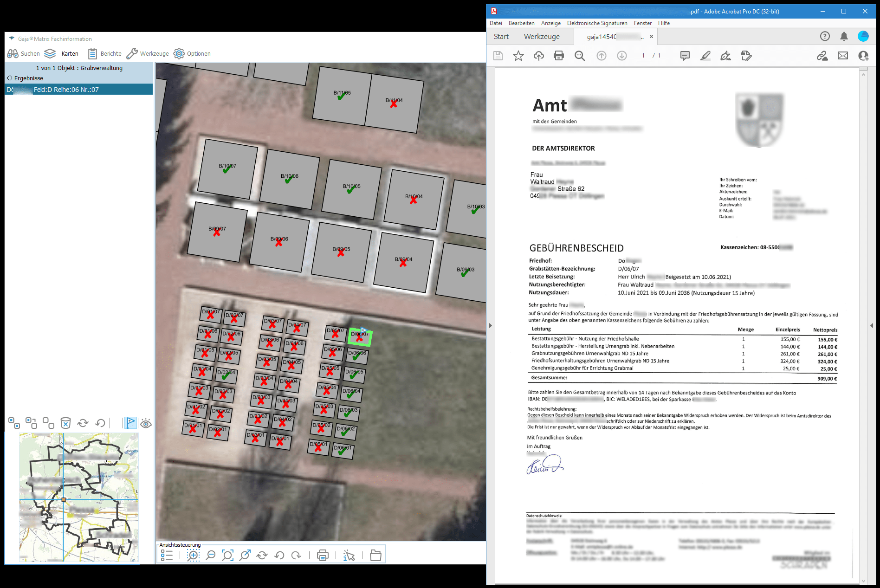Viewport: 880px width, 588px height.
Task: Click the page number field in Acrobat
Action: coord(643,56)
